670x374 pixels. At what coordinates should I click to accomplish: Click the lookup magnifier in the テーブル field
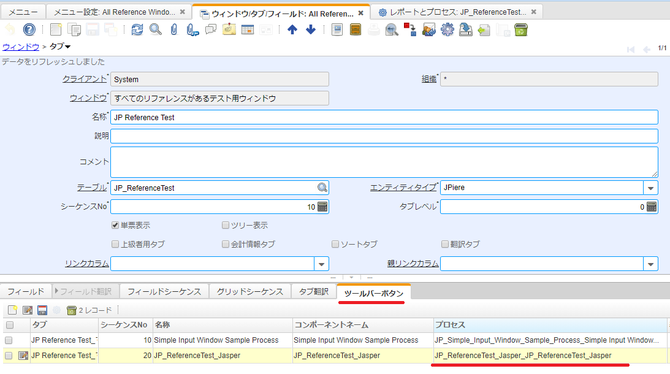322,188
